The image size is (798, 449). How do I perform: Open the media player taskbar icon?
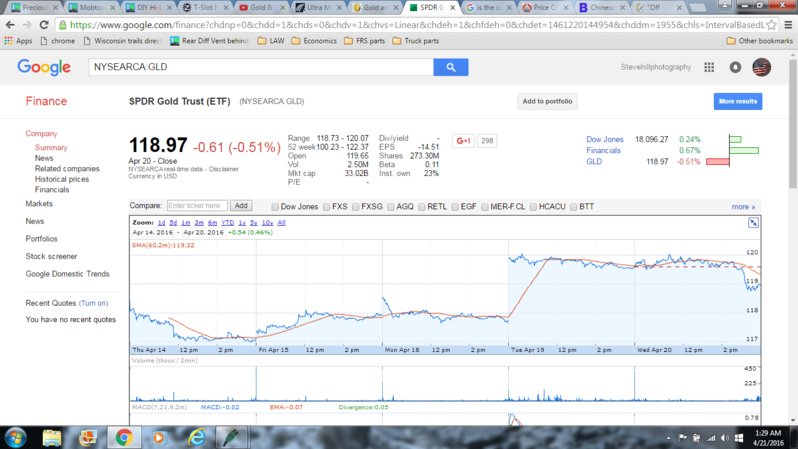[159, 437]
